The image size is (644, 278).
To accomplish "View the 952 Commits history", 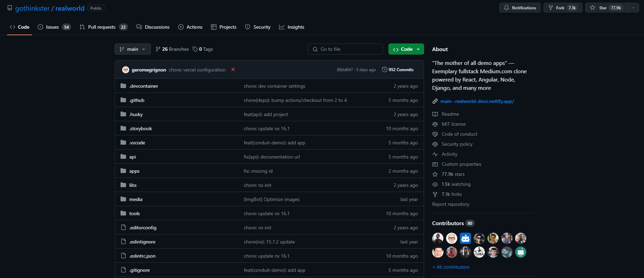I will tap(398, 70).
